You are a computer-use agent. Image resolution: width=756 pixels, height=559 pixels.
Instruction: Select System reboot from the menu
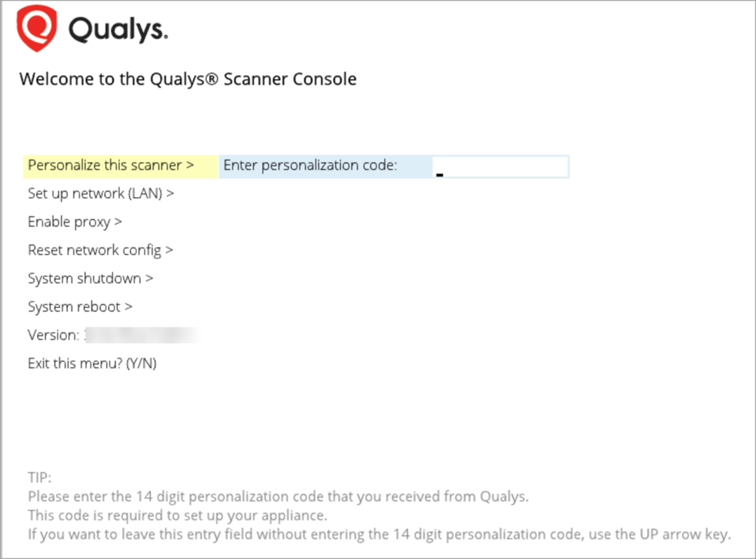[80, 307]
